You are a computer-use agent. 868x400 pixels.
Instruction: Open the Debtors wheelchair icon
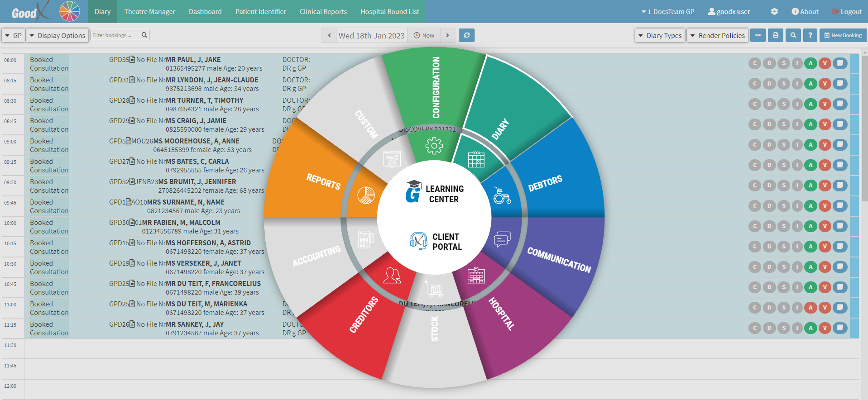click(502, 195)
